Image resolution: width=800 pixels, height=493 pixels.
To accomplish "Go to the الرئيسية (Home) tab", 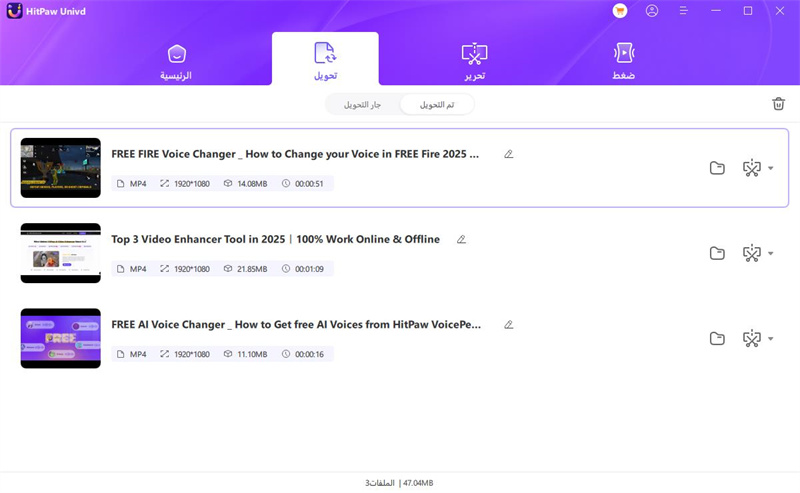I will pyautogui.click(x=176, y=60).
